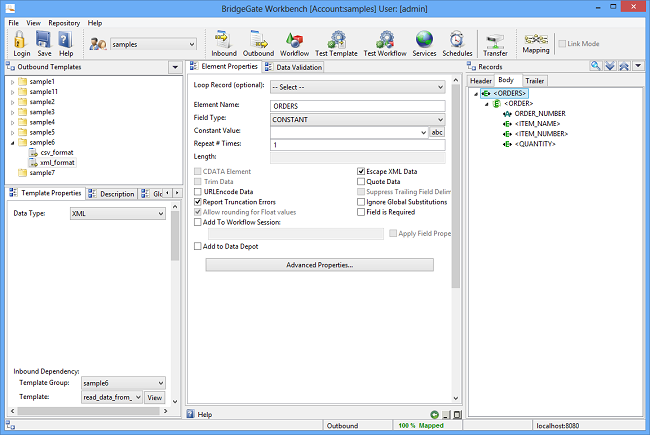Click the Template Properties horizontal scrollbar

click(88, 411)
